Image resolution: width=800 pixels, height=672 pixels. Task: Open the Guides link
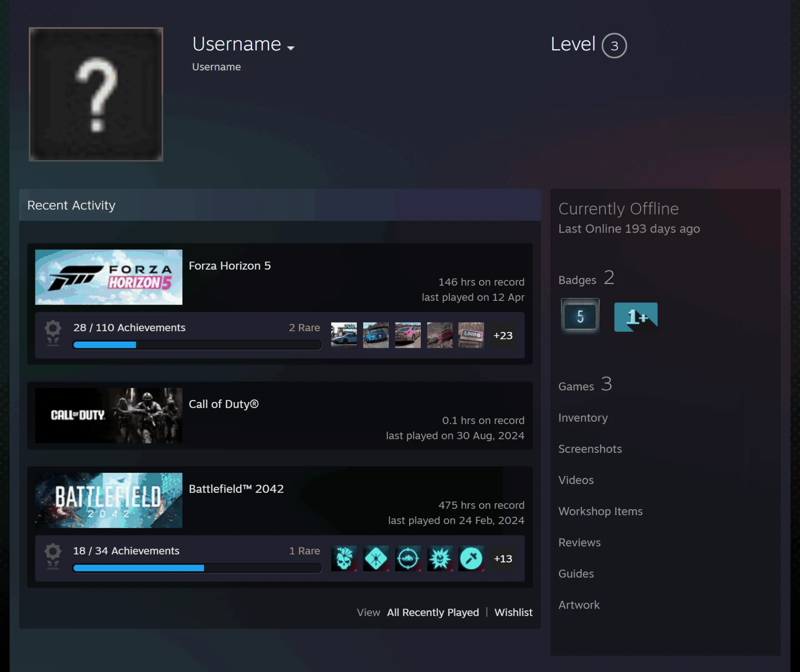pos(576,574)
